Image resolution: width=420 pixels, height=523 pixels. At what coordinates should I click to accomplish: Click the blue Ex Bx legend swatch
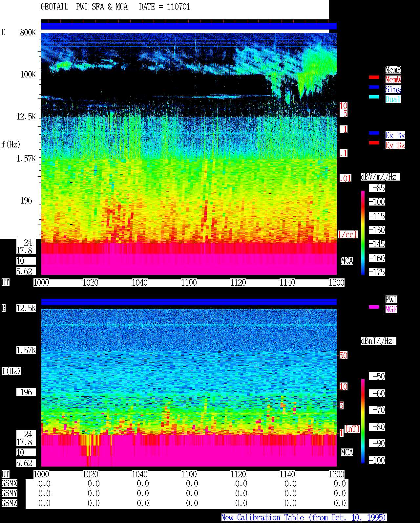[374, 133]
